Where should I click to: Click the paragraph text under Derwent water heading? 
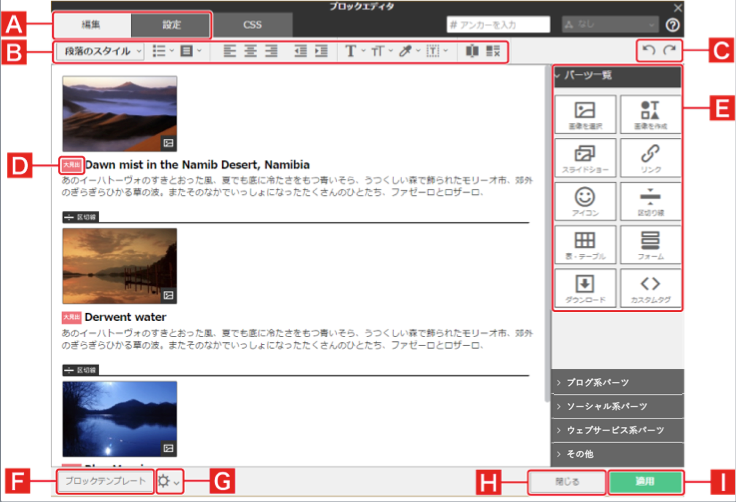click(297, 339)
